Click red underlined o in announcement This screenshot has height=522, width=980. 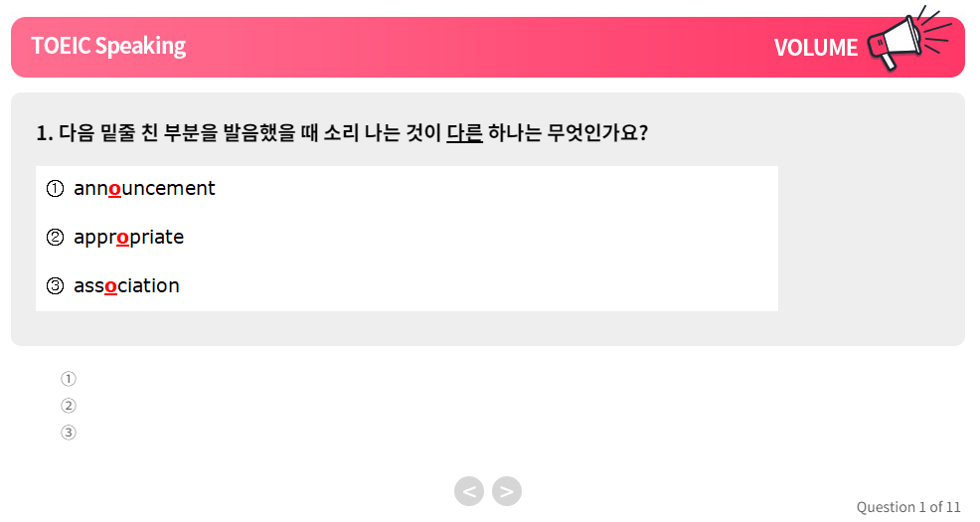114,189
